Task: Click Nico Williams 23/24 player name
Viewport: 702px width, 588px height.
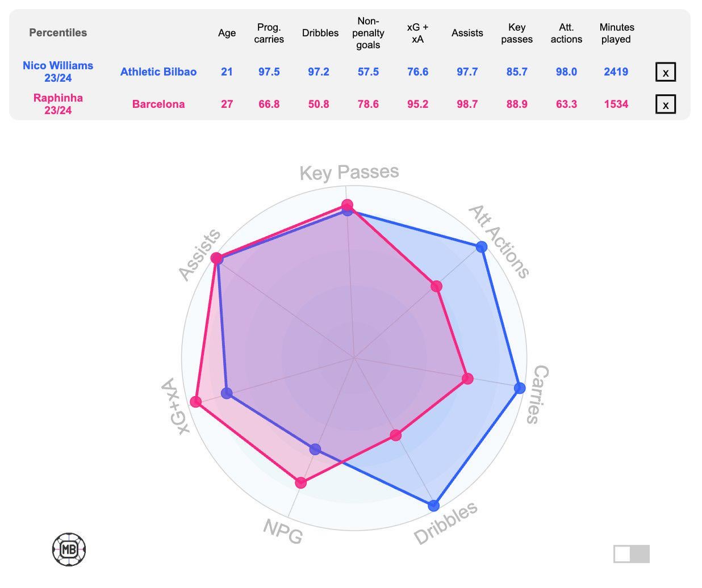Action: click(58, 72)
